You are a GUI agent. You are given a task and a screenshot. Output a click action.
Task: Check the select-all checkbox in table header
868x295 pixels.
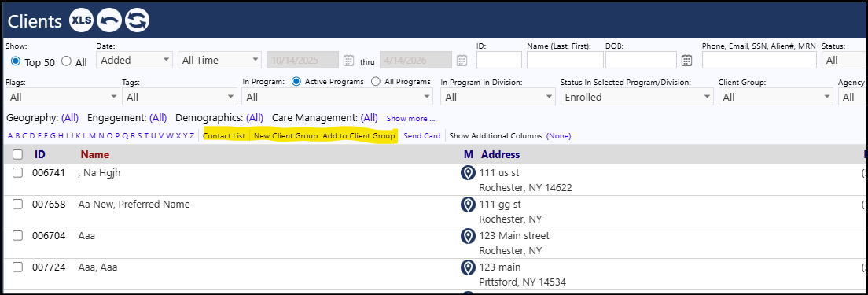18,154
